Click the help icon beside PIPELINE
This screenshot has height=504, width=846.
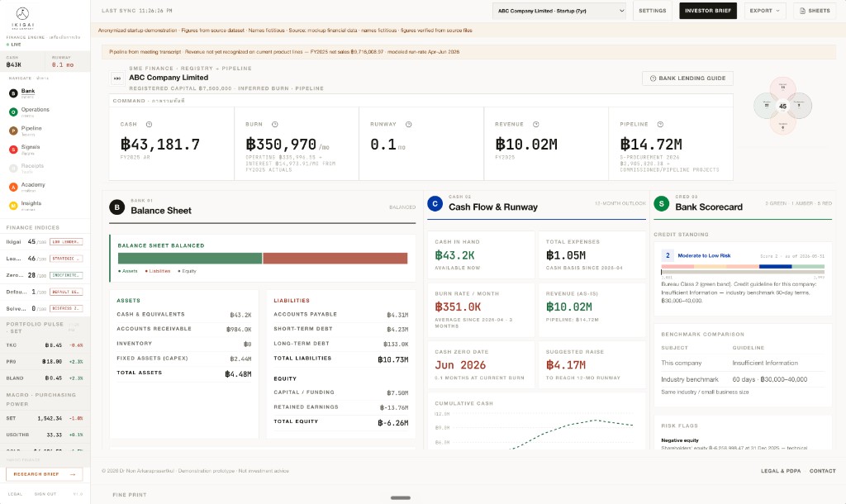660,124
